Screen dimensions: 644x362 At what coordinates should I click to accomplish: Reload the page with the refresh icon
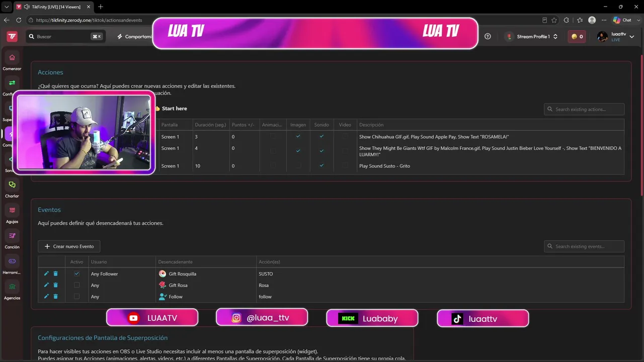coord(19,20)
